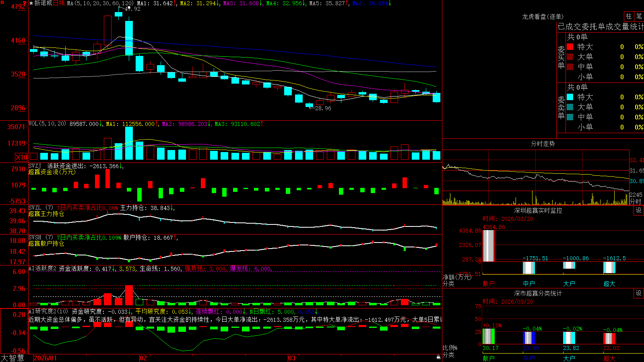Click the star icon beside 新诺威

31,3
